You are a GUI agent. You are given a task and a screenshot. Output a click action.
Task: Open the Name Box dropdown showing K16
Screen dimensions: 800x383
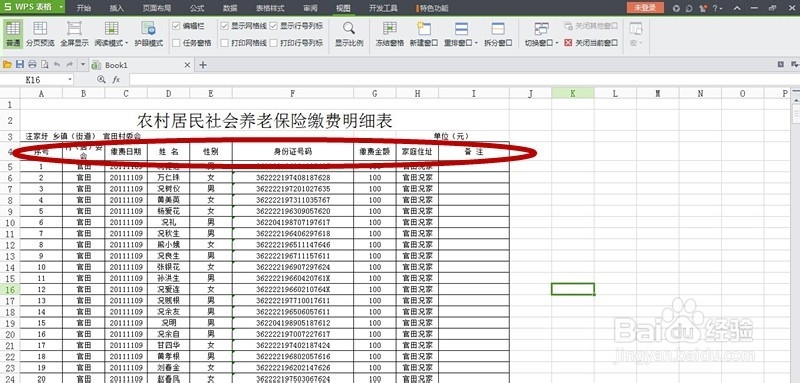pos(70,80)
